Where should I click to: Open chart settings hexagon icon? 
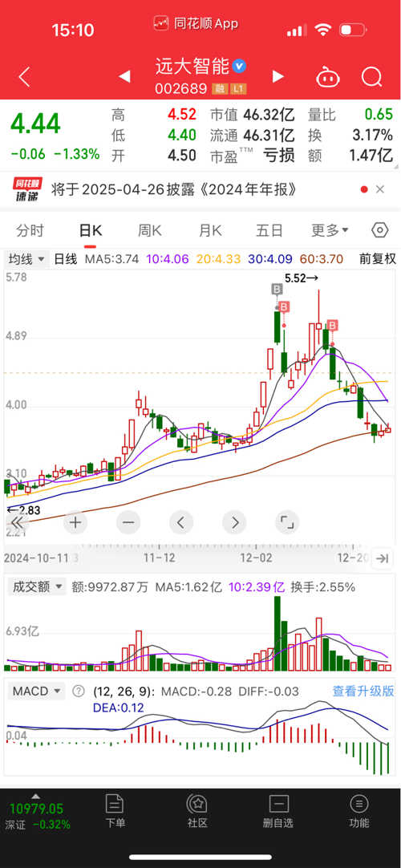click(379, 230)
